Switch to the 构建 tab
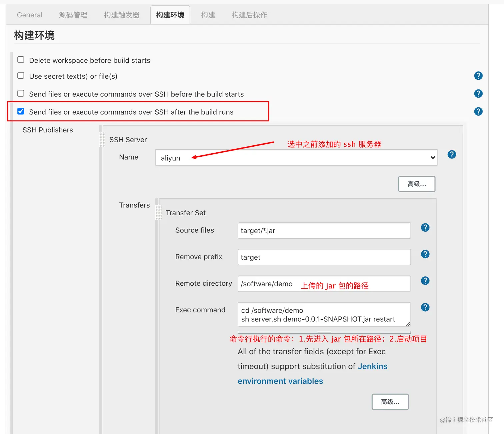The width and height of the screenshot is (504, 434). tap(208, 15)
